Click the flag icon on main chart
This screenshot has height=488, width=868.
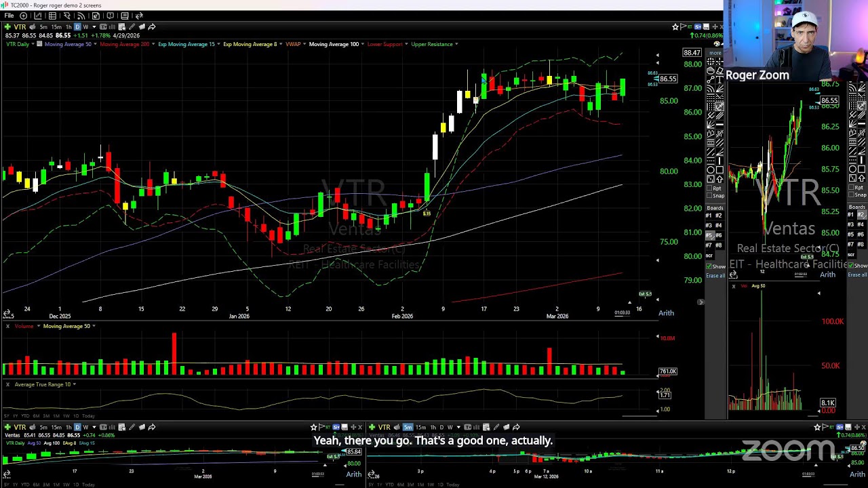click(684, 27)
